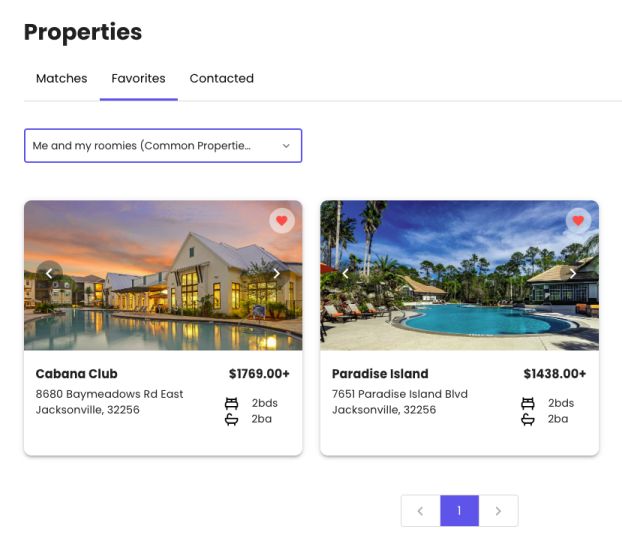Toggle the Paradise Island favorite heart
The height and width of the screenshot is (555, 622).
(578, 221)
